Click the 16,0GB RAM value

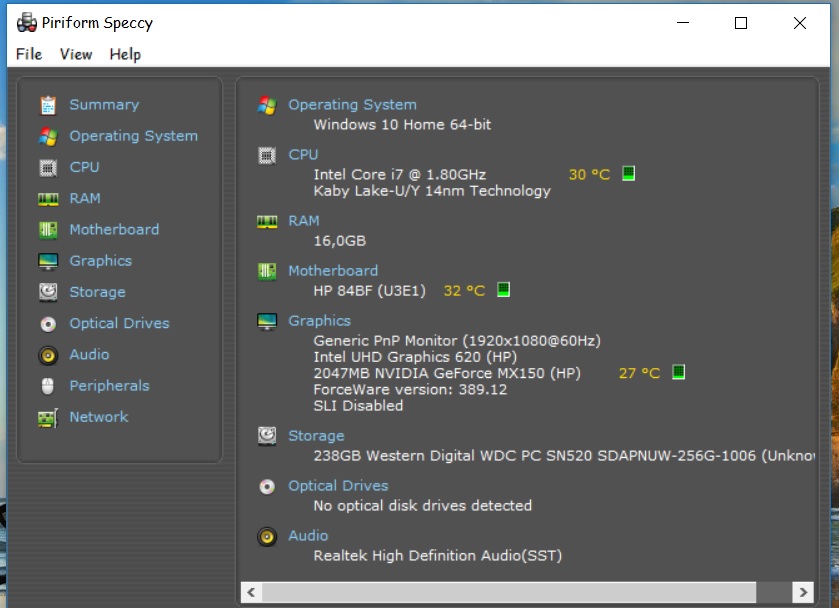click(340, 241)
